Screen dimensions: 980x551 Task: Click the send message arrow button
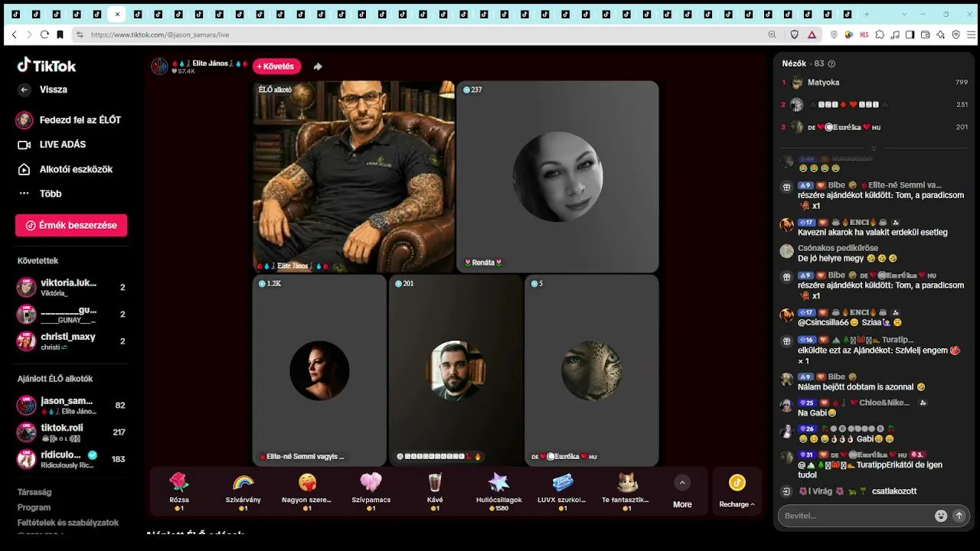pos(959,516)
